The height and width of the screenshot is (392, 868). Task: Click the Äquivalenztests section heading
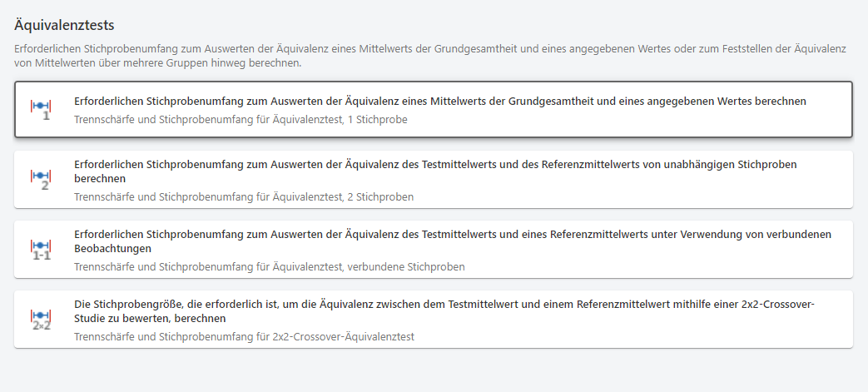[64, 25]
